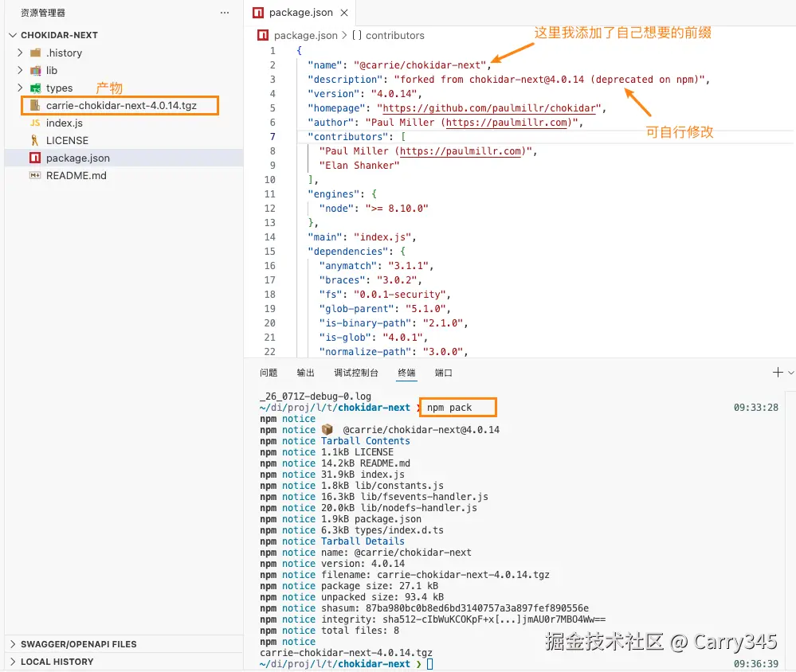Viewport: 796px width, 672px height.
Task: Open carrie-chokidar-next-4.0.14.tgz archive file
Action: [121, 105]
